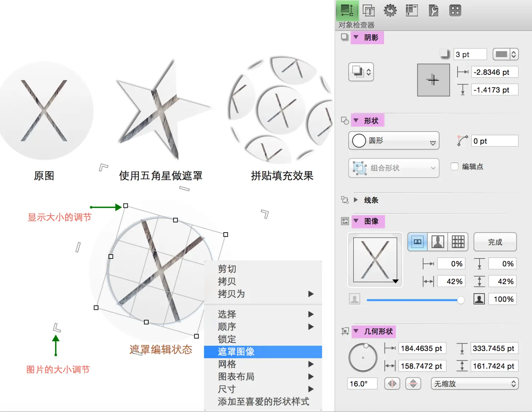Click the shadow color stepper arrows
The height and width of the screenshot is (412, 532).
pos(514,54)
